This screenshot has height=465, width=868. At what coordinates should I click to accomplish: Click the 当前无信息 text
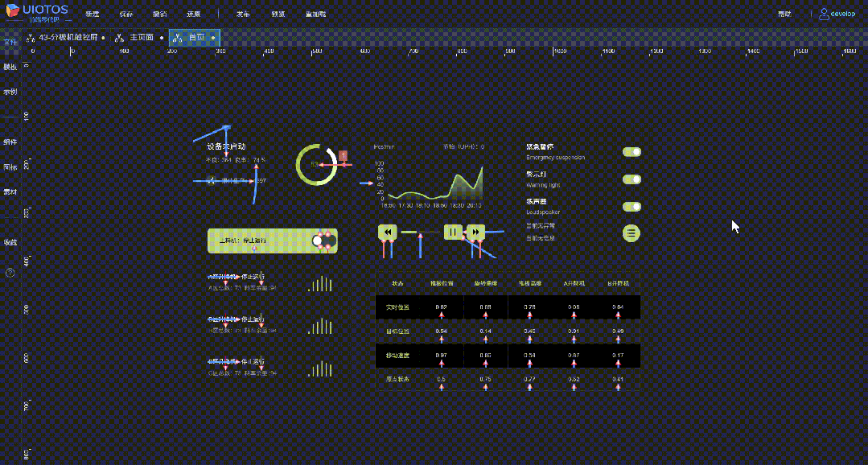(x=541, y=237)
